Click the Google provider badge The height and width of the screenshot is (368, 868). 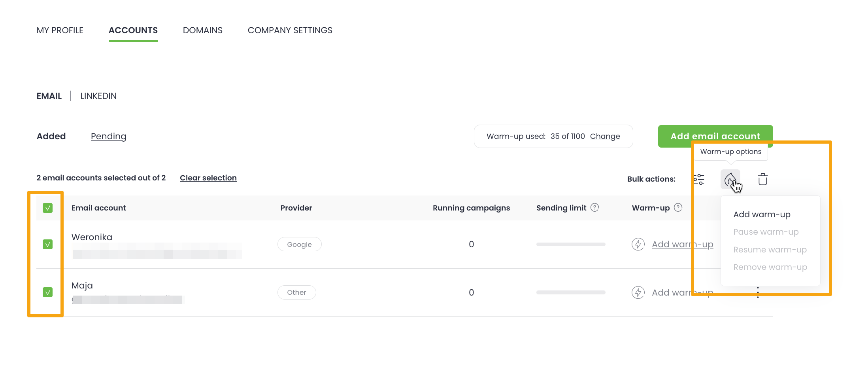[299, 245]
